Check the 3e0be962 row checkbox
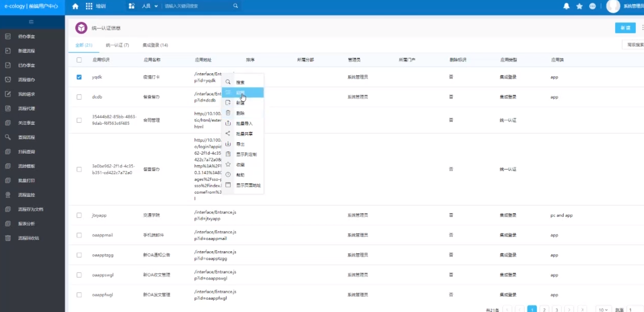The height and width of the screenshot is (312, 644). pyautogui.click(x=79, y=169)
